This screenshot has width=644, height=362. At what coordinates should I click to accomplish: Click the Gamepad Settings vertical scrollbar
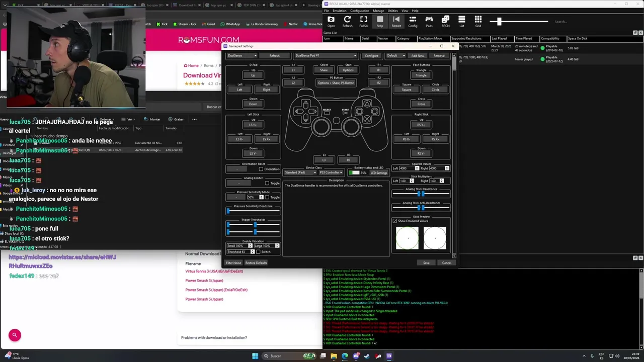(x=454, y=156)
